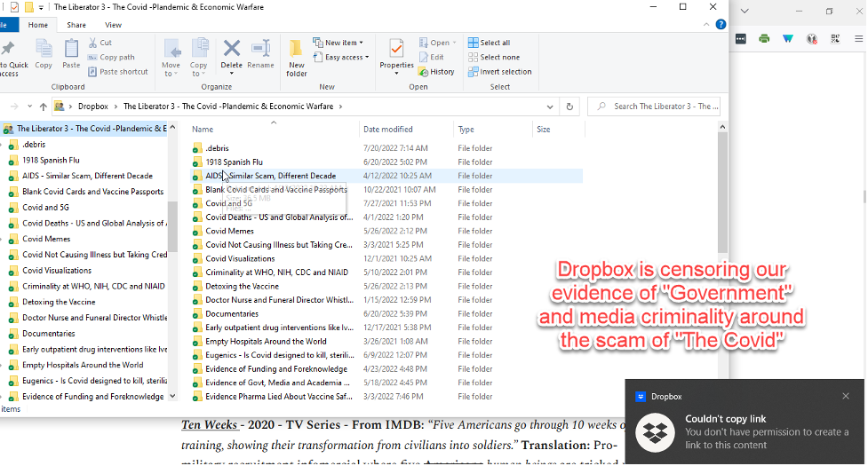Click the Paste icon in ribbon
This screenshot has width=868, height=466.
71,54
